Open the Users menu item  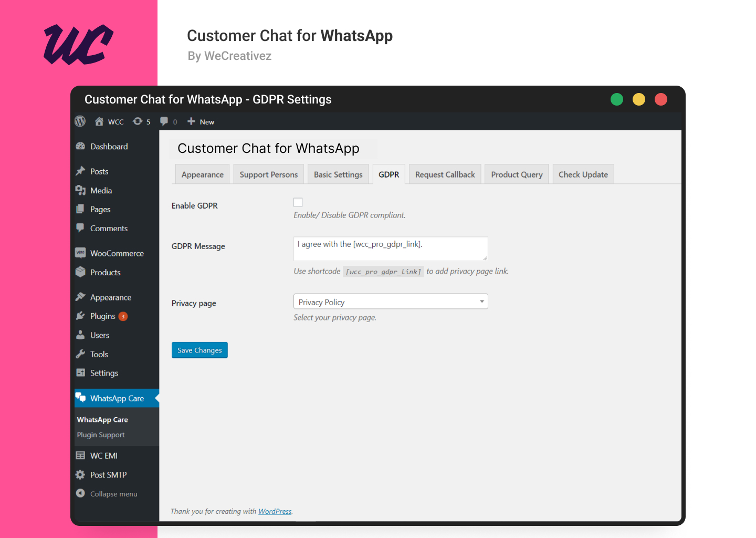click(100, 335)
